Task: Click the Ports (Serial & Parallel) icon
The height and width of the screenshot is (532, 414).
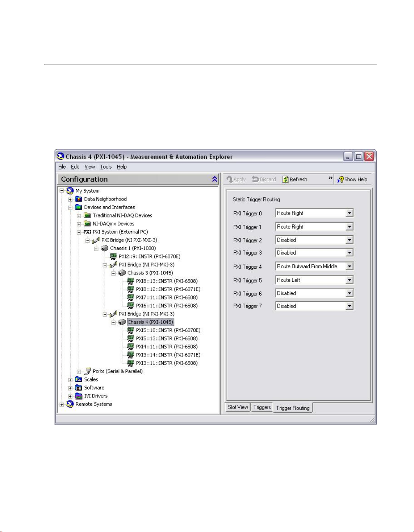Action: tap(87, 371)
